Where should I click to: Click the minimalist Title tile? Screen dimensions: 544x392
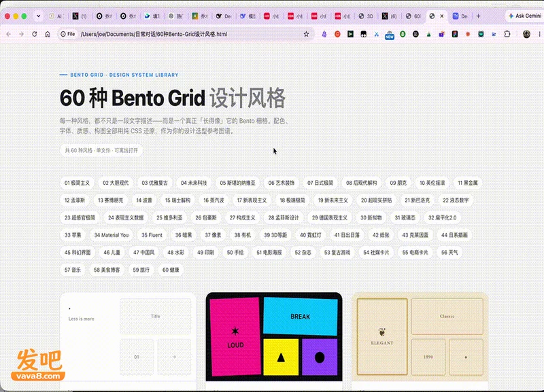[x=156, y=316]
